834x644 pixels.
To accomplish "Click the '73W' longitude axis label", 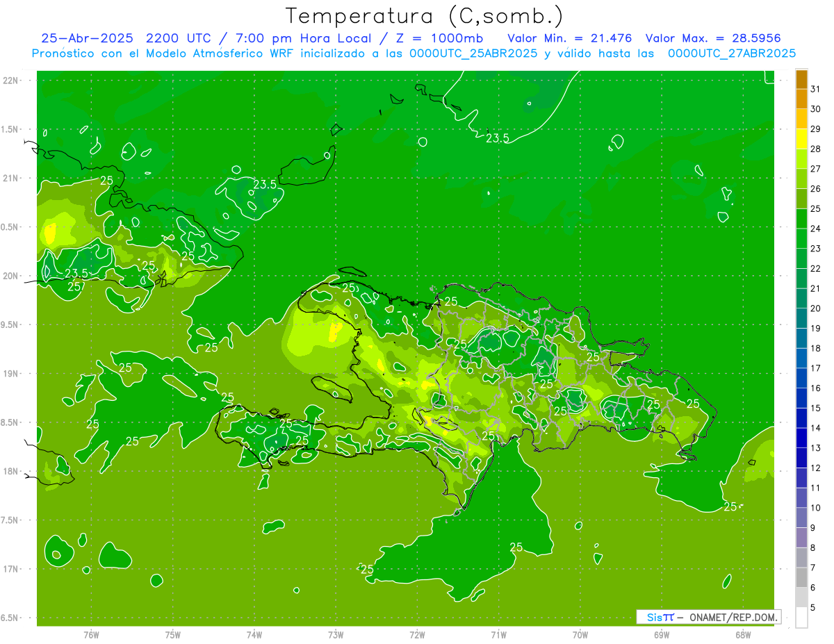I will click(x=336, y=635).
